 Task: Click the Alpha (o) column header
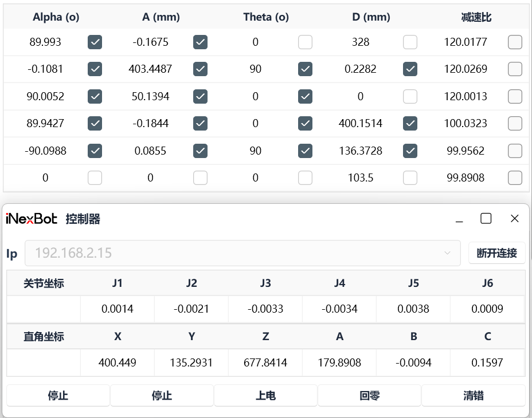click(x=56, y=17)
